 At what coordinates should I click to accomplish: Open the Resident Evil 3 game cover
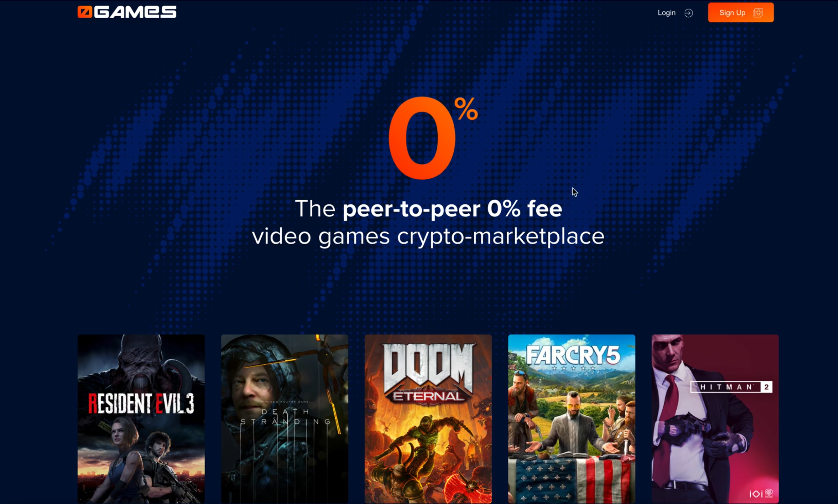click(x=141, y=419)
